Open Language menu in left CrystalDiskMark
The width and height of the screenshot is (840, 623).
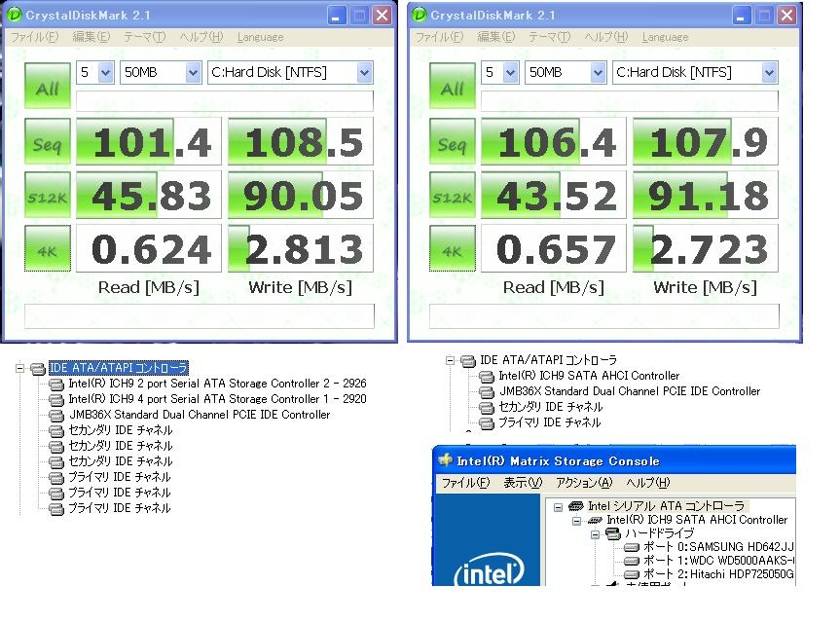pyautogui.click(x=260, y=37)
